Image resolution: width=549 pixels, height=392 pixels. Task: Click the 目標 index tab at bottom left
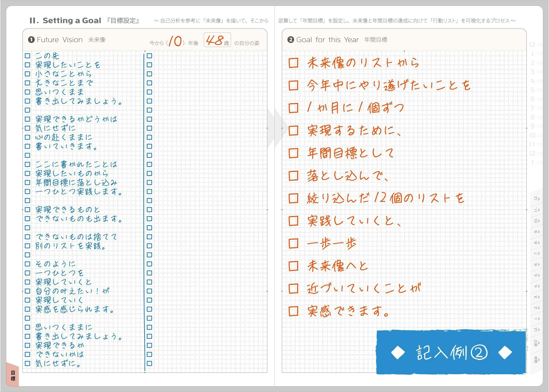pyautogui.click(x=13, y=376)
